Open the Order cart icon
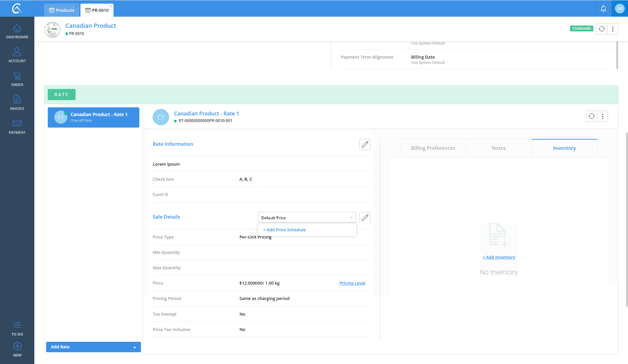The image size is (628, 364). point(17,79)
